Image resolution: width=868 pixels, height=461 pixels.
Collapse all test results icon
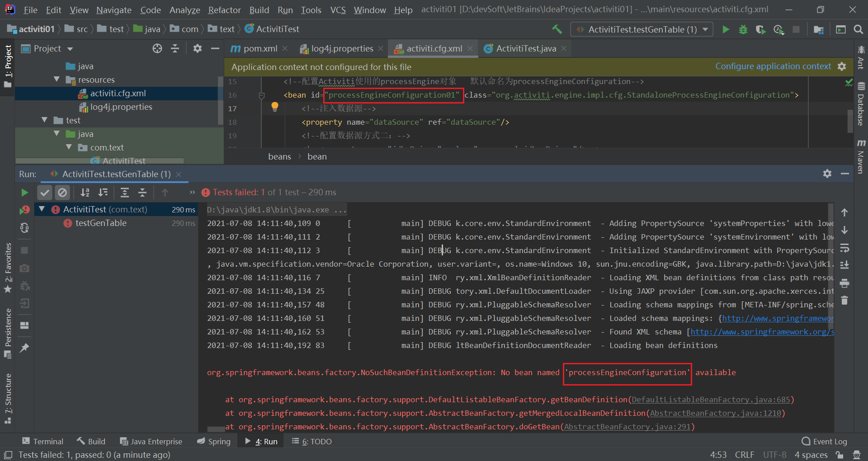[x=142, y=193]
